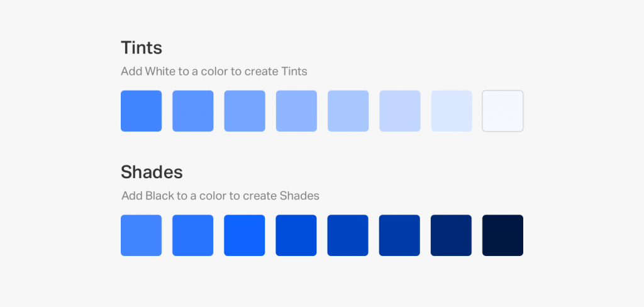The height and width of the screenshot is (307, 644).
Task: Pick the seventh, very light blue Tints swatch
Action: point(451,111)
